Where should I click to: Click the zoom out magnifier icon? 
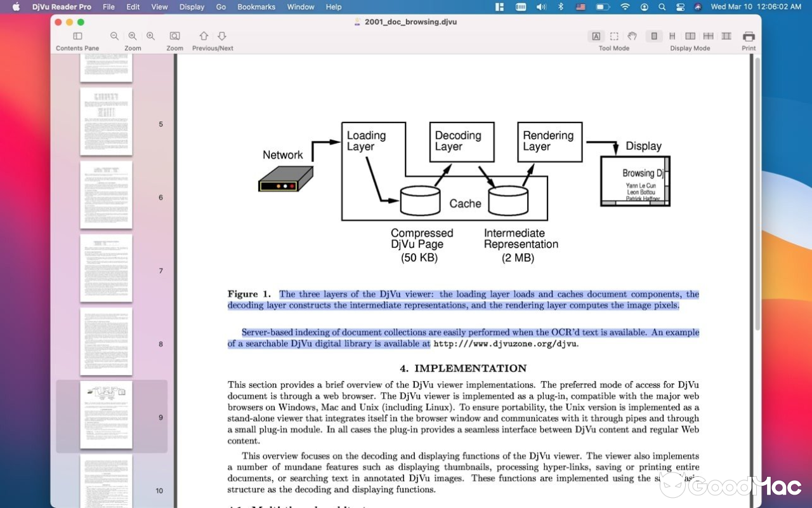tap(114, 36)
